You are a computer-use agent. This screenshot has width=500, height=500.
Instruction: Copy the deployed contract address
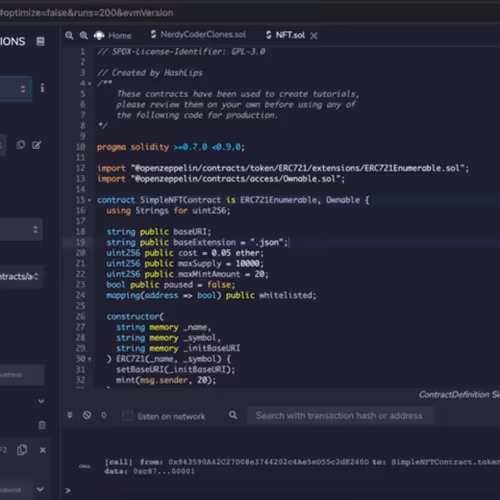point(22,450)
